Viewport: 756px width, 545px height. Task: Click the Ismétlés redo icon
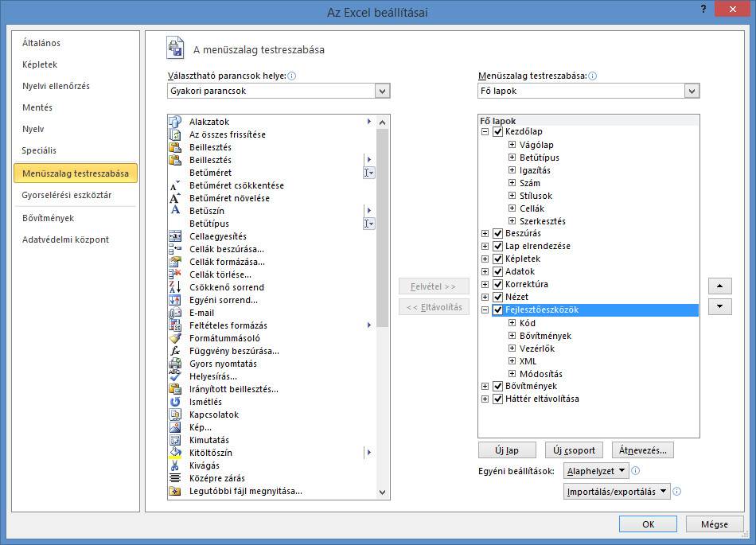175,402
